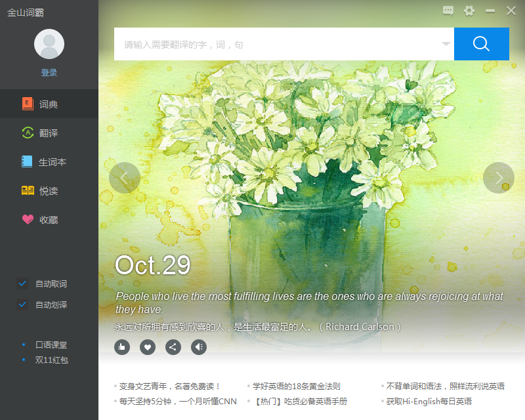
Task: Open the 生词本 section
Action: [x=52, y=162]
